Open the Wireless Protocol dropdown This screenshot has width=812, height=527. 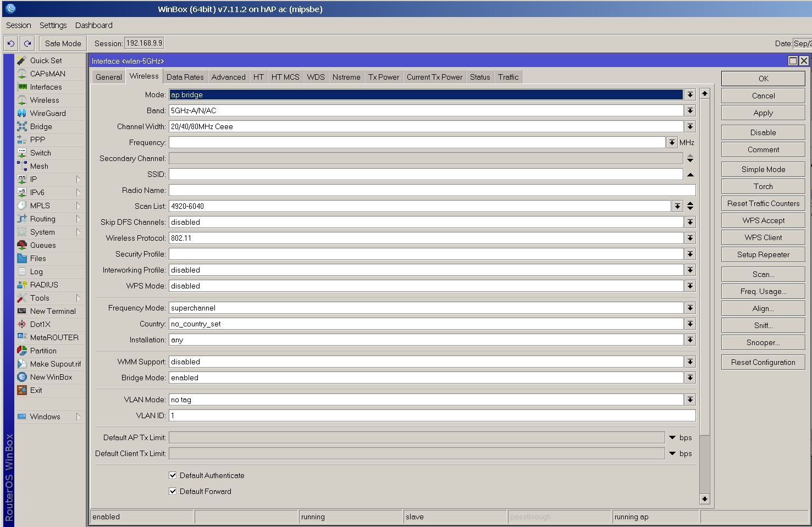point(690,238)
